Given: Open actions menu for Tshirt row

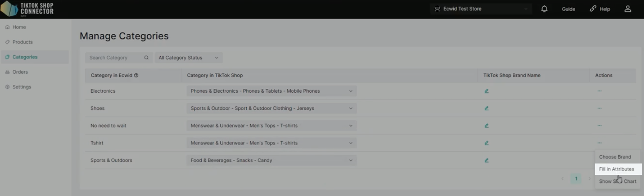Looking at the screenshot, I should click(600, 143).
